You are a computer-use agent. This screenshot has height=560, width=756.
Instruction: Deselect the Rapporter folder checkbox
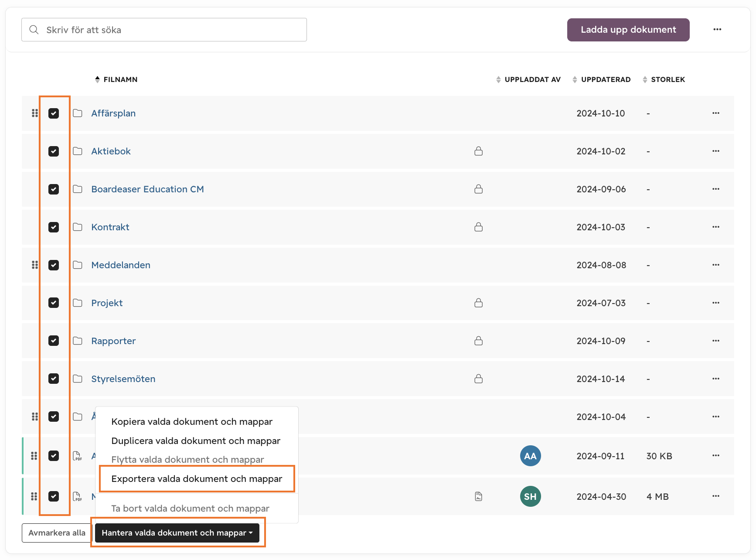tap(54, 341)
